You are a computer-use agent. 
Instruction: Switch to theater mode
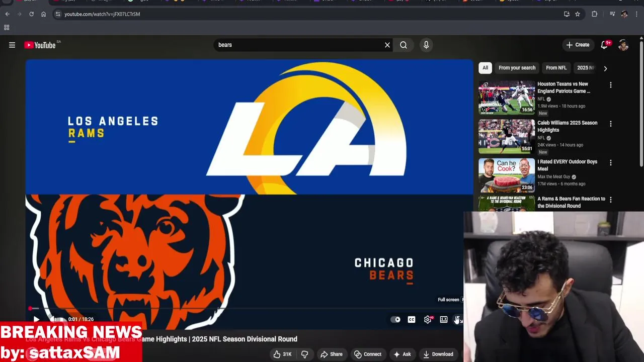click(x=444, y=319)
